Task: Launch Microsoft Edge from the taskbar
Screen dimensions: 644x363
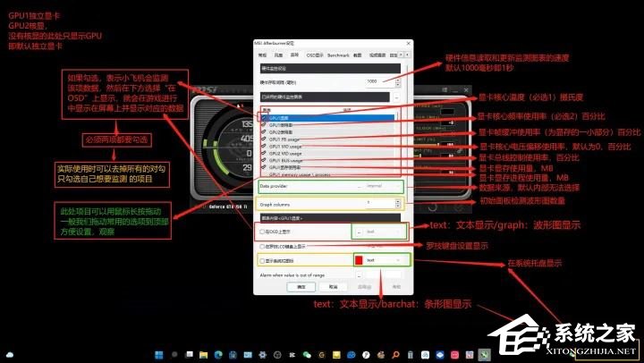Action: [218, 354]
